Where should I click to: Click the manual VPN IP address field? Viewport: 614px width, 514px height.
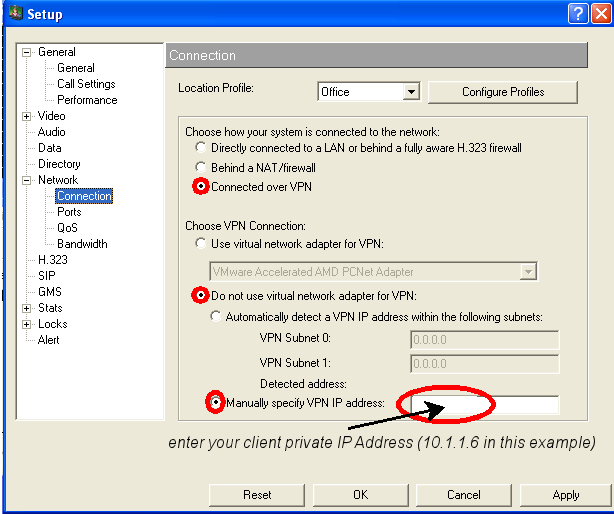click(x=485, y=404)
